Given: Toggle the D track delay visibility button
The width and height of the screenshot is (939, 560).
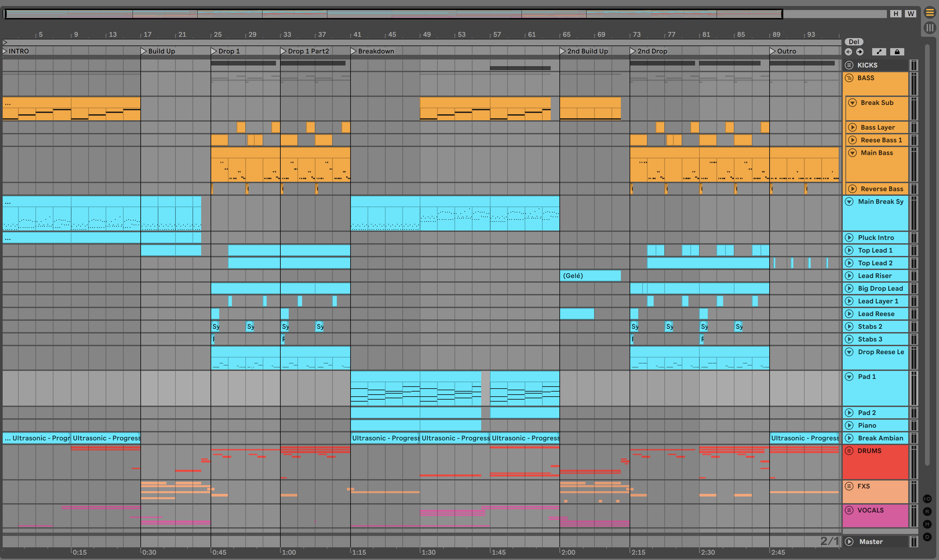Looking at the screenshot, I should (x=927, y=537).
